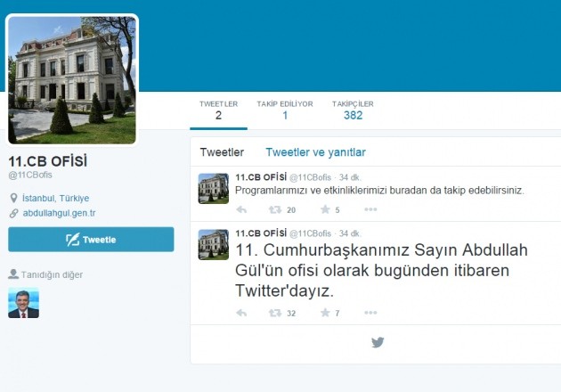Click the Twitter bird icon below tweets
The image size is (561, 392).
tap(378, 342)
